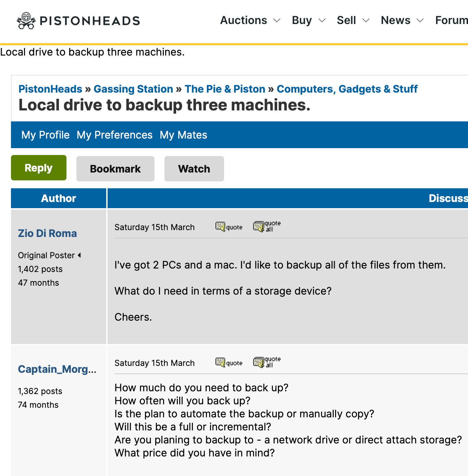The height and width of the screenshot is (476, 468).
Task: Click quote all icon on Captain_Morg's post
Action: tap(267, 362)
